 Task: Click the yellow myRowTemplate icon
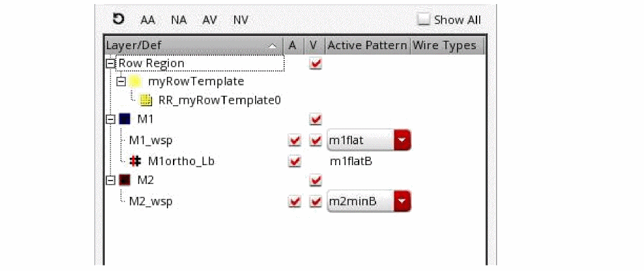[x=136, y=82]
